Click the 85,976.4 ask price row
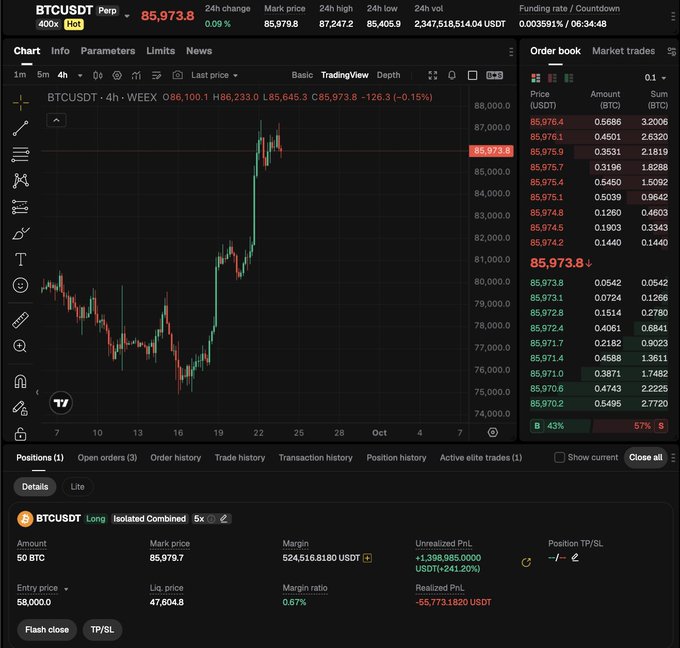 [x=598, y=122]
